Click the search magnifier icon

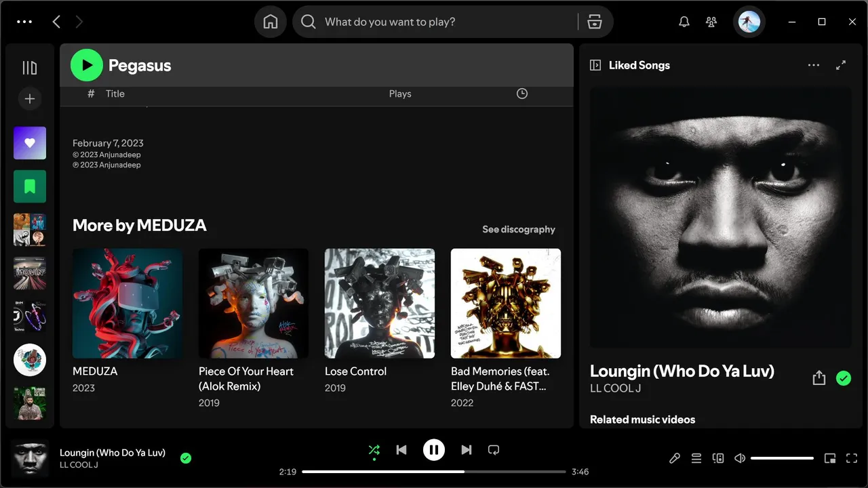(x=309, y=22)
